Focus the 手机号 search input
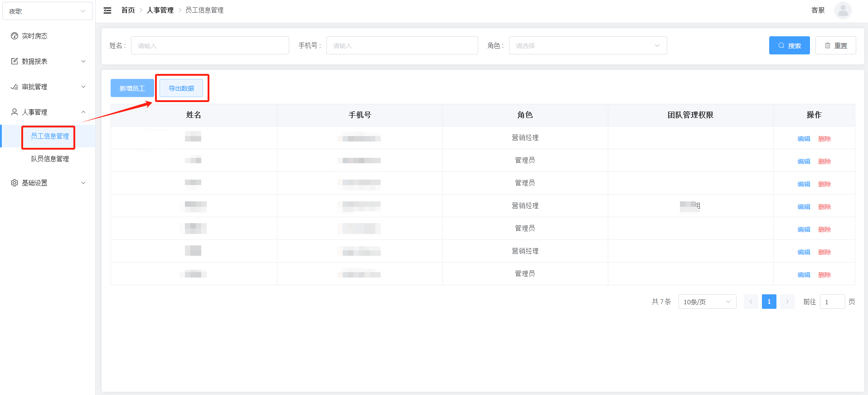Viewport: 868px width, 395px height. [x=402, y=45]
